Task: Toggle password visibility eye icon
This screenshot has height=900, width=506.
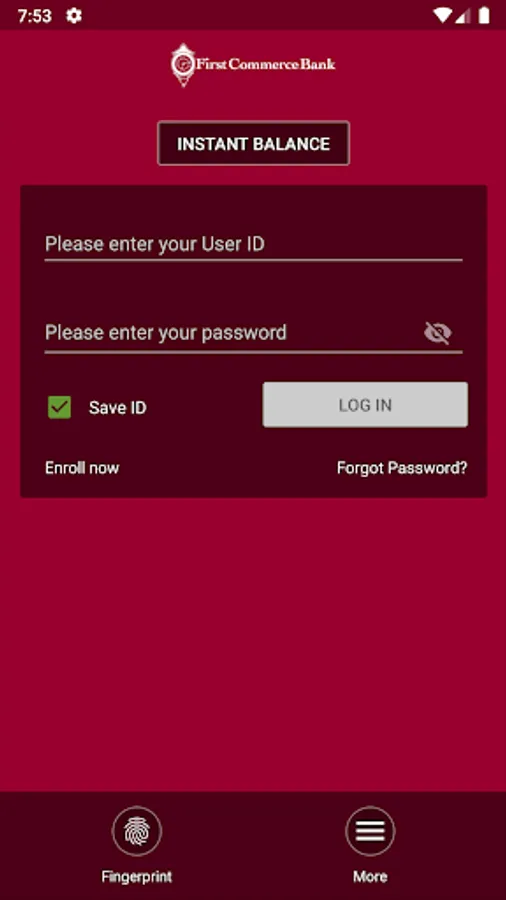Action: [x=438, y=333]
